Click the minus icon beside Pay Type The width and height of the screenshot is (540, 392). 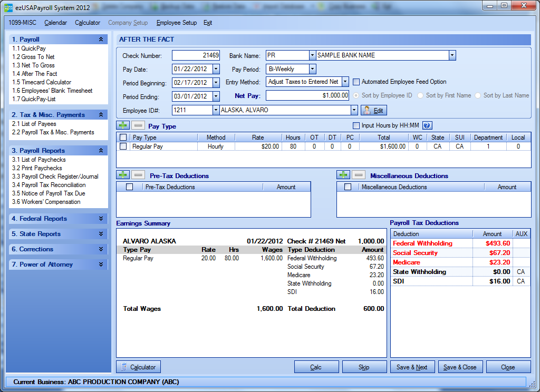(x=137, y=125)
